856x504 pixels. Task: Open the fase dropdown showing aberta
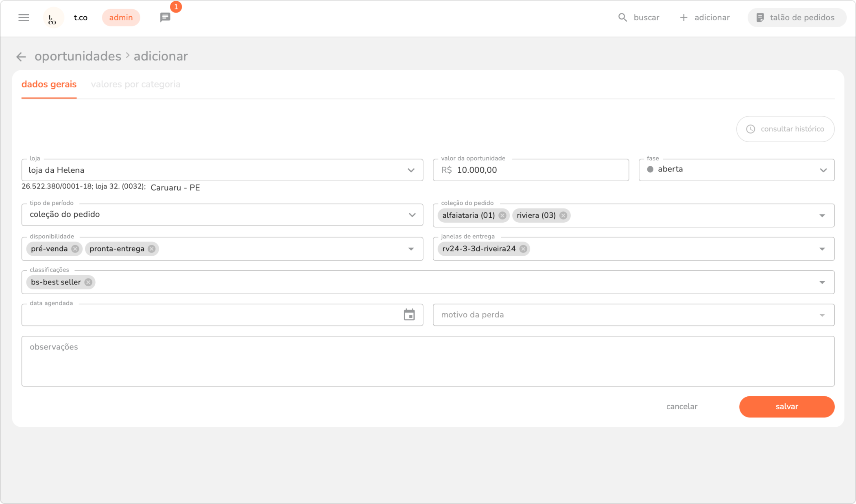(823, 170)
